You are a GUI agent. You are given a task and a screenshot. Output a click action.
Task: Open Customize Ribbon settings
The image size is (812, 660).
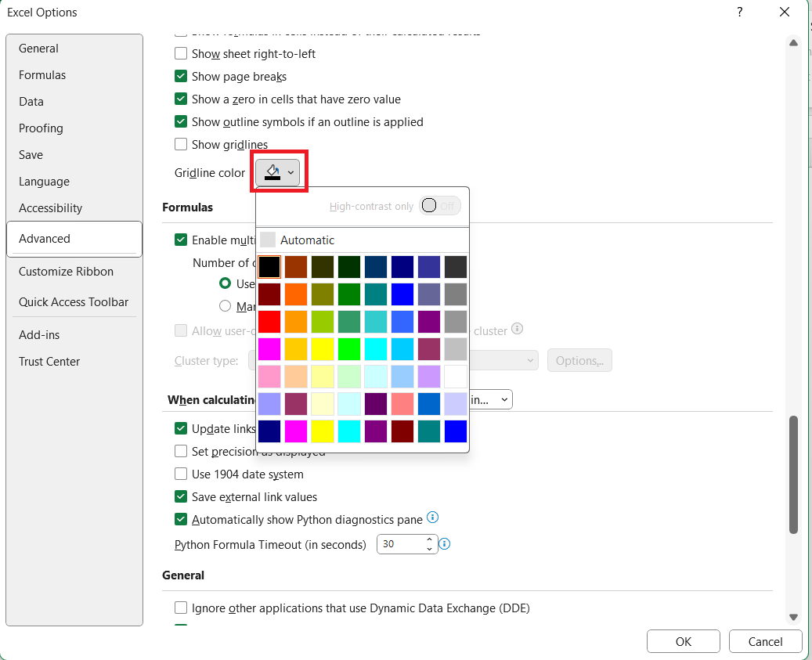pyautogui.click(x=74, y=272)
